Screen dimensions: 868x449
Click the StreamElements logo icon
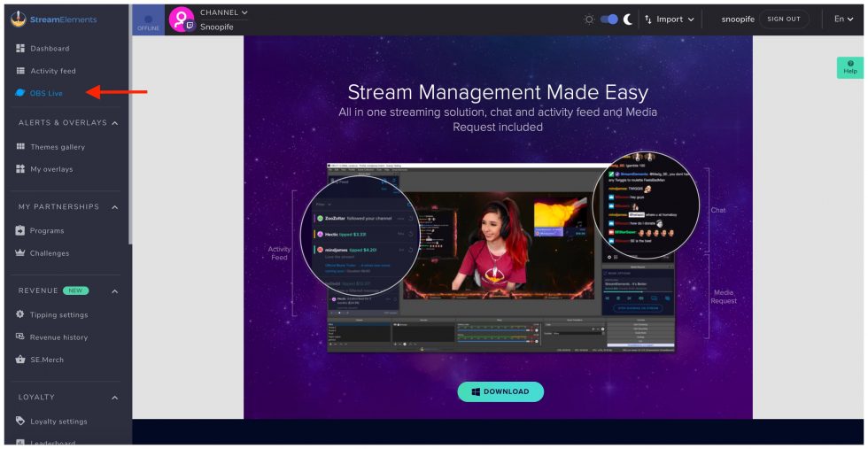coord(19,19)
